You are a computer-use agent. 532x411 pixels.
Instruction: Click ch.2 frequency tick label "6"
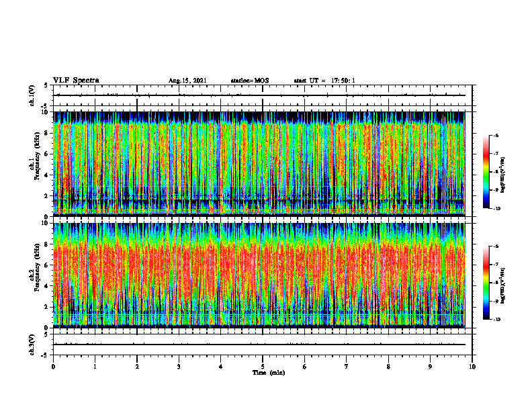tap(47, 265)
